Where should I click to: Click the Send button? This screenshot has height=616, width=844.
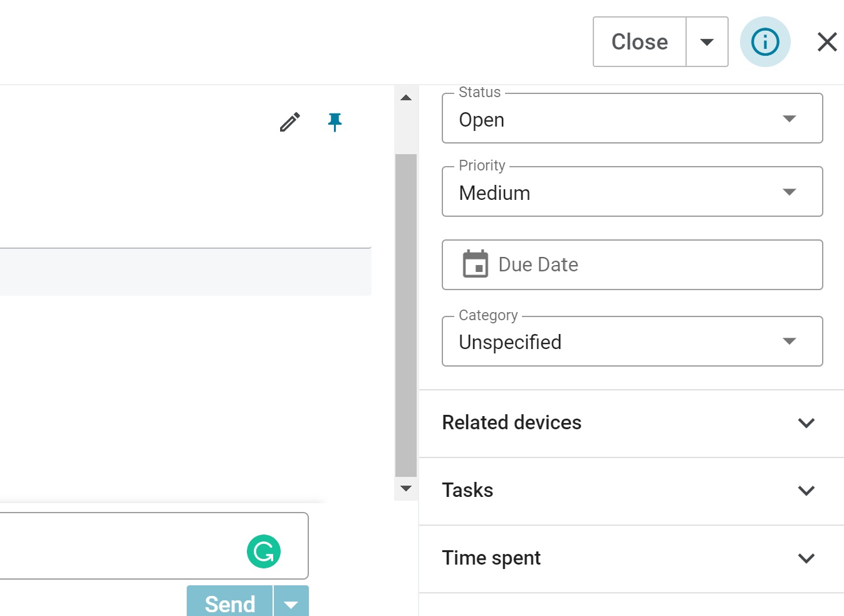coord(230,603)
